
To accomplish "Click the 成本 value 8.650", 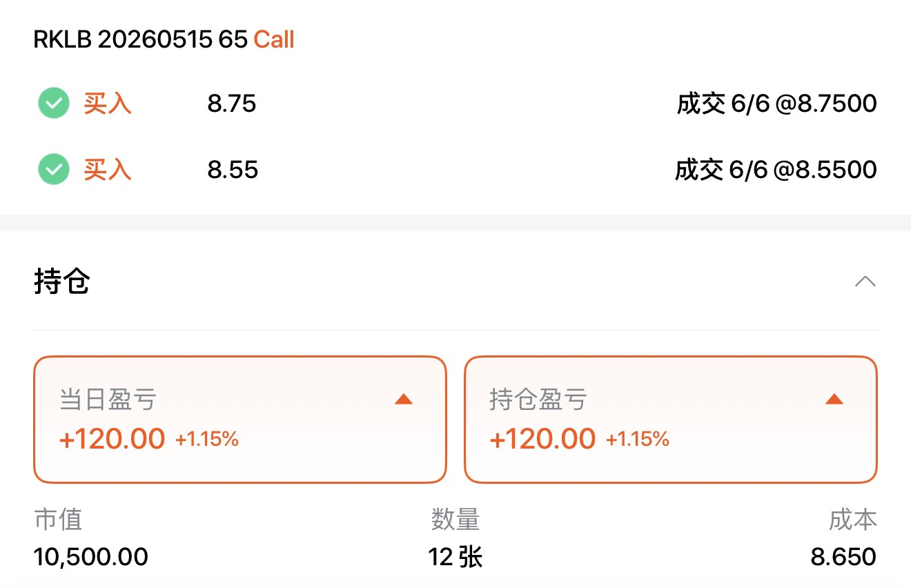I will pyautogui.click(x=843, y=556).
